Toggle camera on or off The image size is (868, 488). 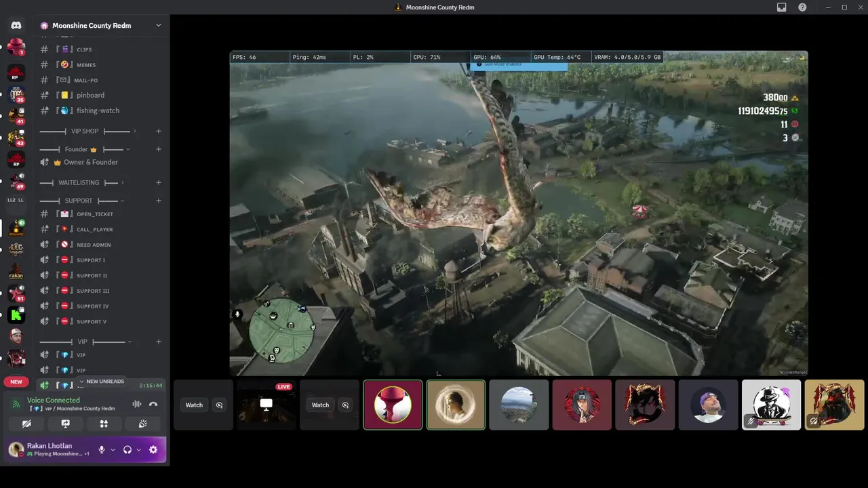click(x=26, y=424)
